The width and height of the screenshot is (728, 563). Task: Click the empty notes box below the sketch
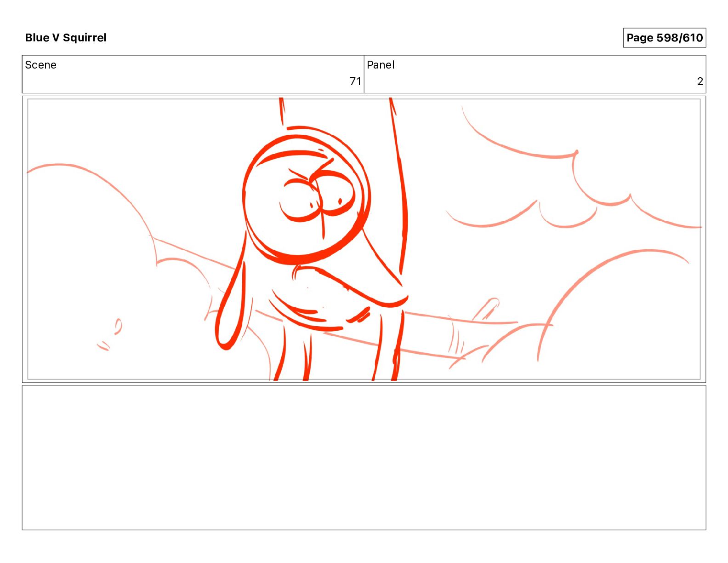pos(364,458)
